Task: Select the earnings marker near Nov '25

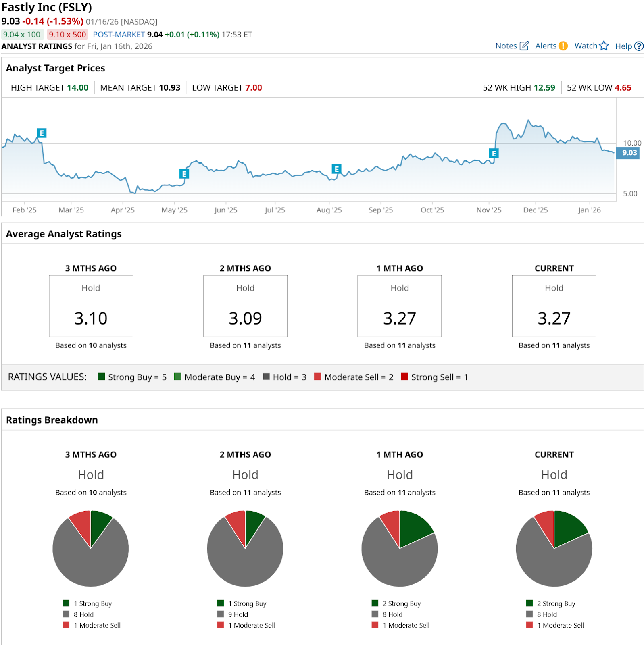Action: tap(494, 153)
